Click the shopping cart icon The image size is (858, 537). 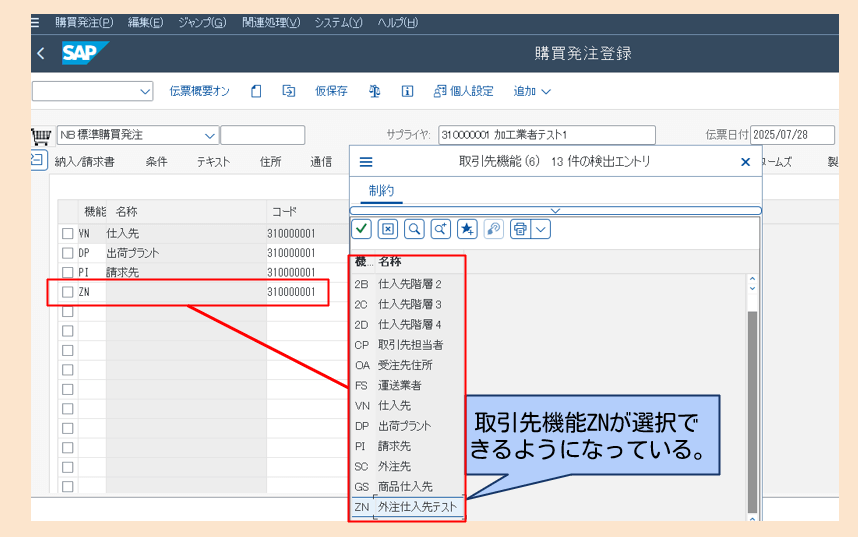pyautogui.click(x=42, y=135)
